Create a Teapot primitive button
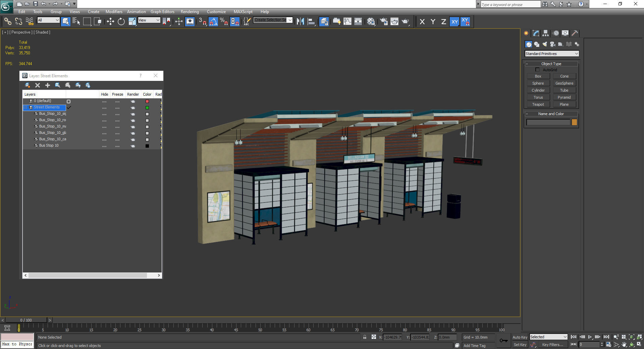The width and height of the screenshot is (644, 349). (x=538, y=104)
